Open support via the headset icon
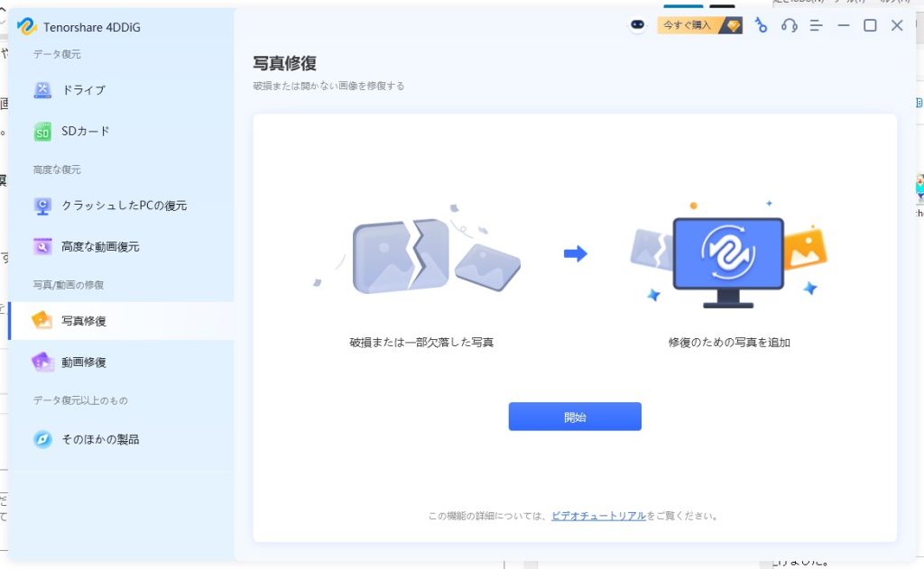 [790, 25]
